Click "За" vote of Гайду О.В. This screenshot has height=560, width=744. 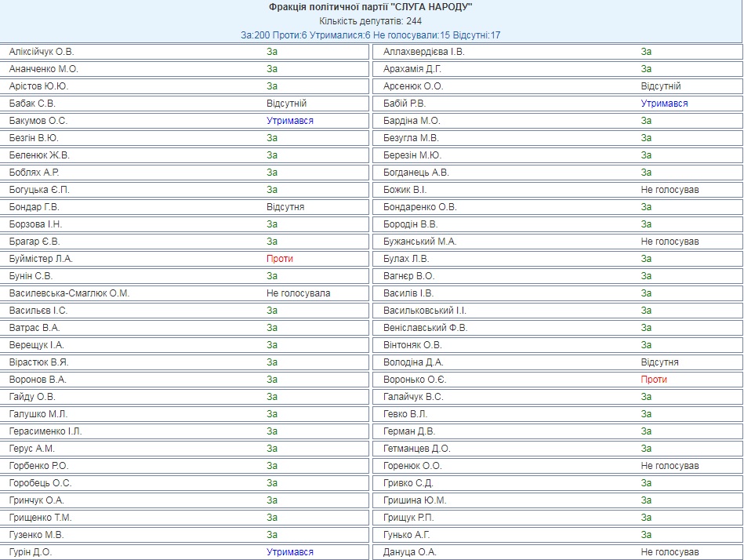(x=272, y=397)
